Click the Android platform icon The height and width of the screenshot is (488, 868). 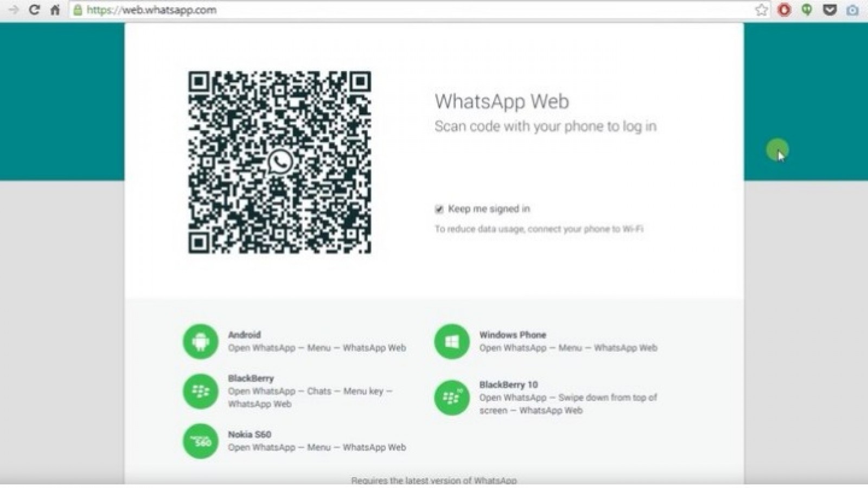tap(200, 342)
